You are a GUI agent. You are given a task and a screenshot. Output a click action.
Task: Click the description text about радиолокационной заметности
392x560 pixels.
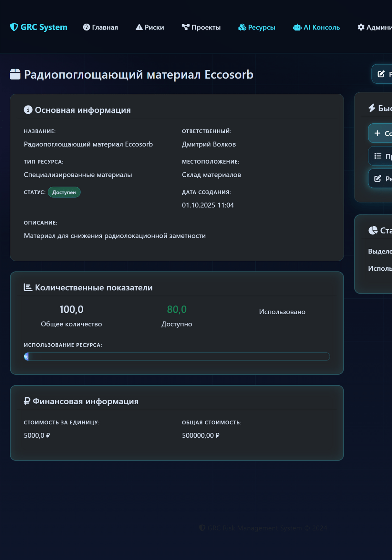click(115, 236)
